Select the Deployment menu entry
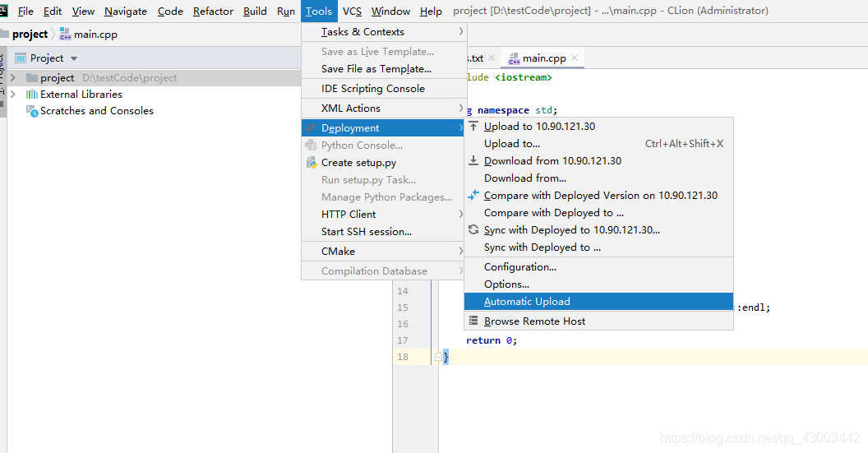868x453 pixels. point(383,128)
